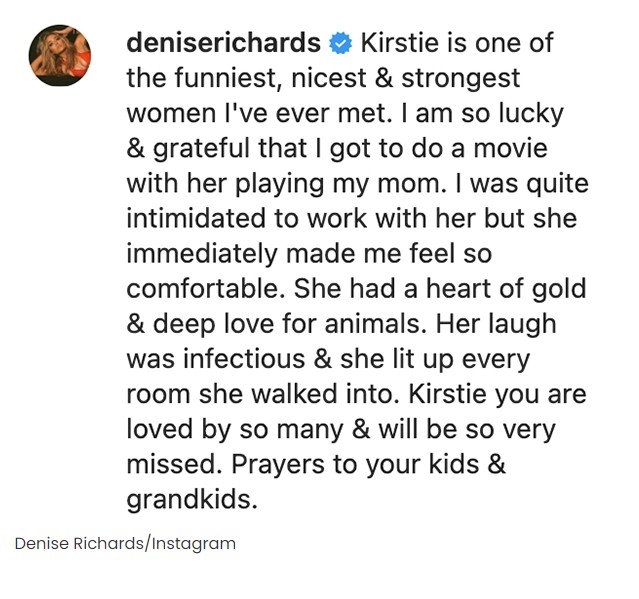Click the blue verified badge icon

340,44
